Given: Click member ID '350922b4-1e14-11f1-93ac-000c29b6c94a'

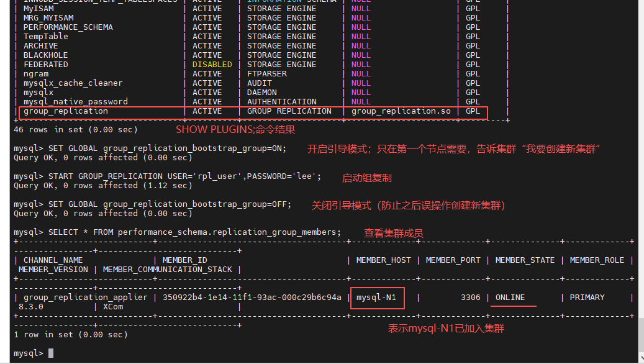Looking at the screenshot, I should point(252,298).
